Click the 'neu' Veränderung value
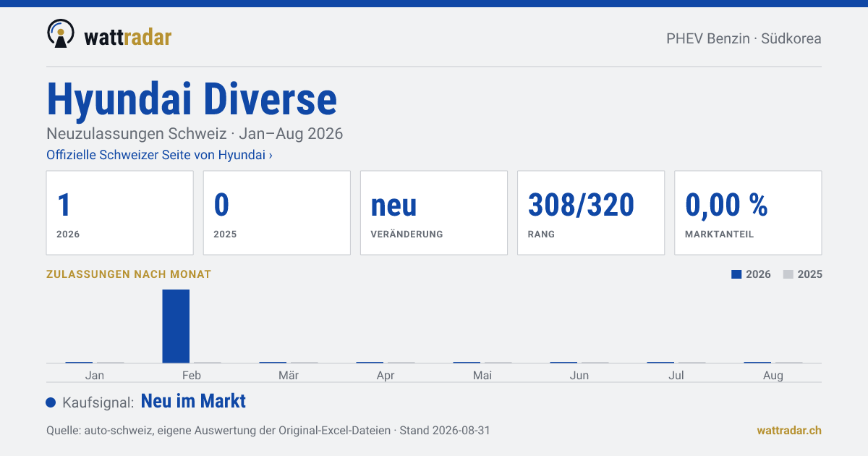Image resolution: width=868 pixels, height=456 pixels. tap(394, 206)
